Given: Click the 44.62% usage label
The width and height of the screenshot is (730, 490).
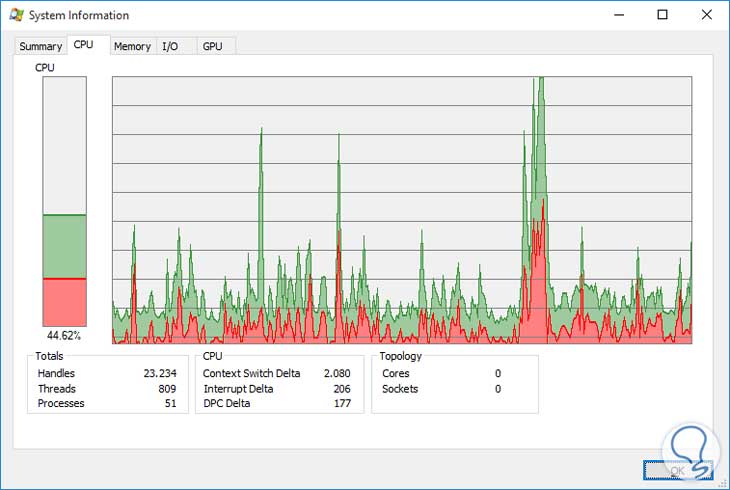Looking at the screenshot, I should [64, 335].
